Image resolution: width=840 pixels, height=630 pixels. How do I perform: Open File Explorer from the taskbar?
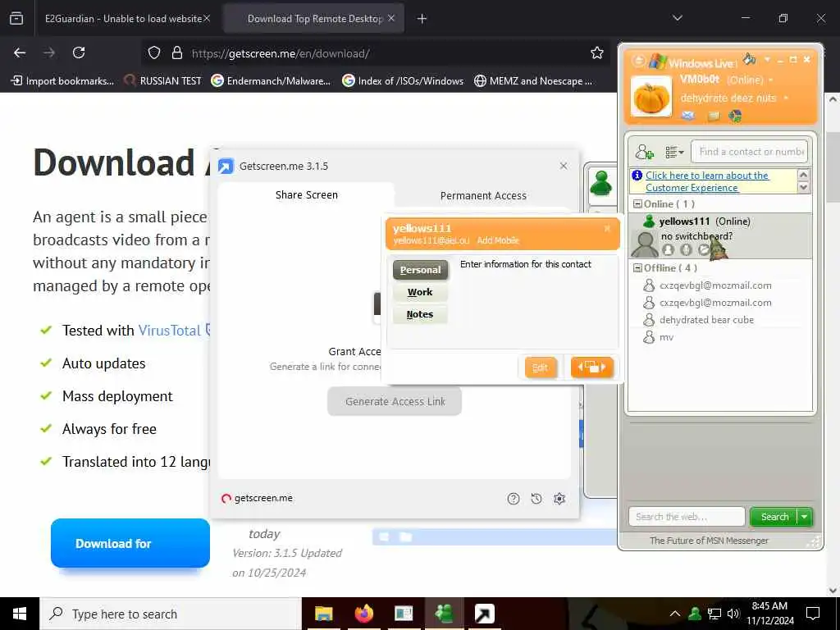click(x=323, y=614)
